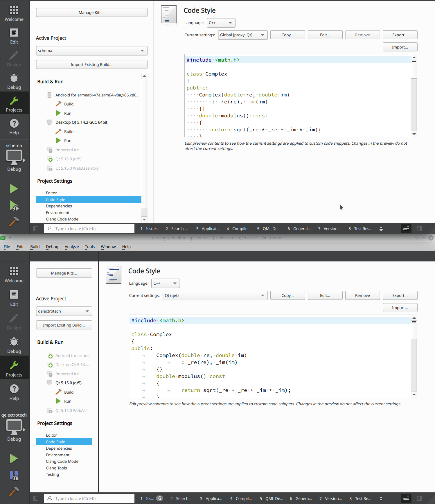Screen dimensions: 435x504
Task: Switch to Edit mode in the qelectrotech window
Action: point(14,298)
